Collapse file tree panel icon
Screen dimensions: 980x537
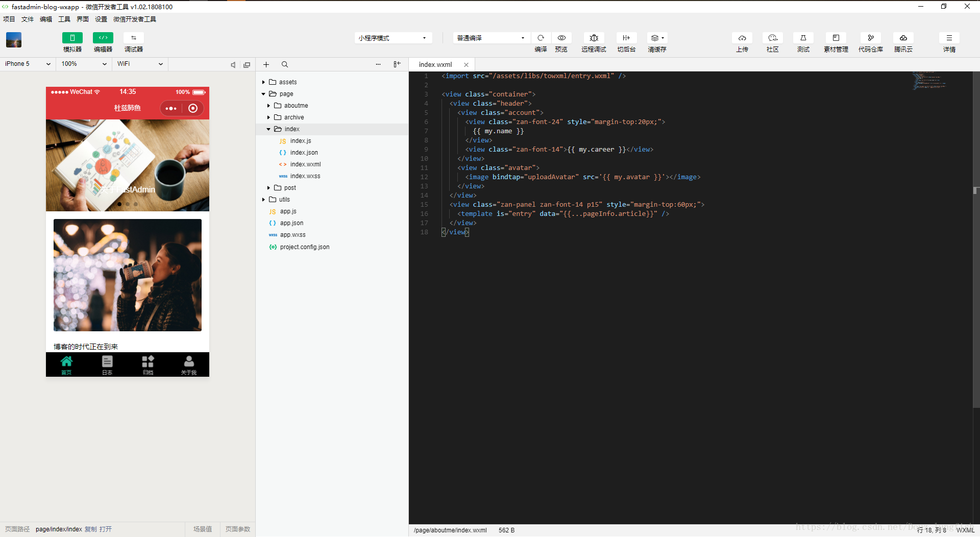coord(397,64)
